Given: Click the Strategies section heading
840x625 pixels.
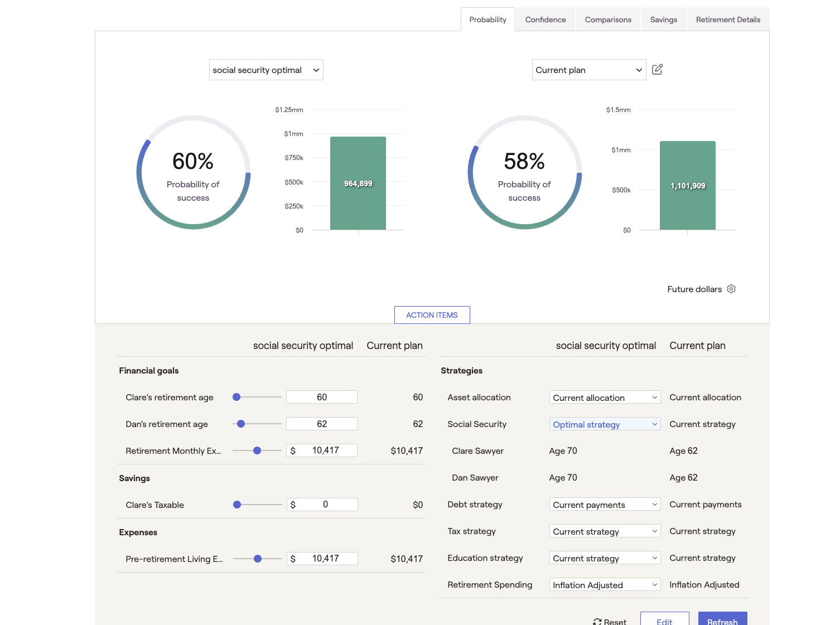Looking at the screenshot, I should click(462, 371).
